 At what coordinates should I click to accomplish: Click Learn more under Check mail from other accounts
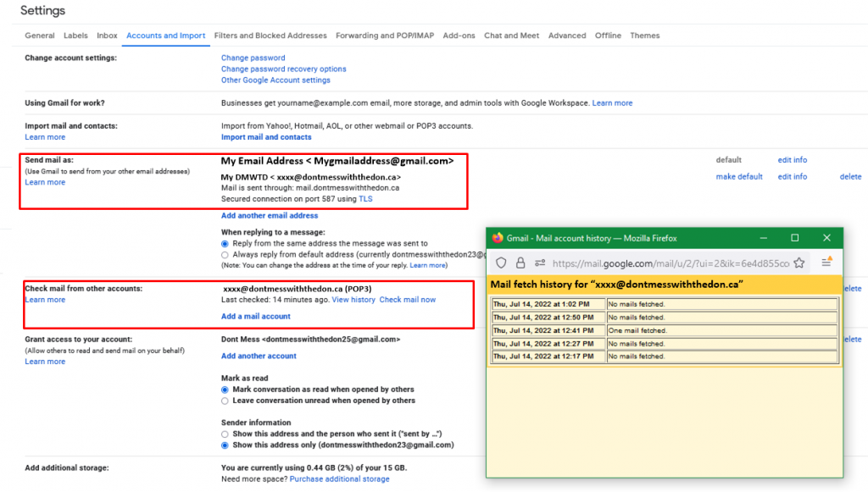45,300
